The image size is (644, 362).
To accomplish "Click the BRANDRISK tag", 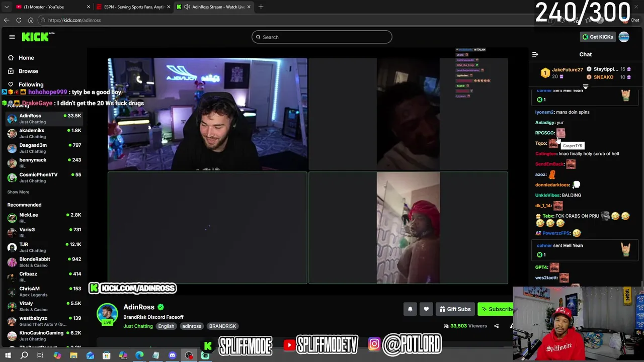I will point(222,326).
